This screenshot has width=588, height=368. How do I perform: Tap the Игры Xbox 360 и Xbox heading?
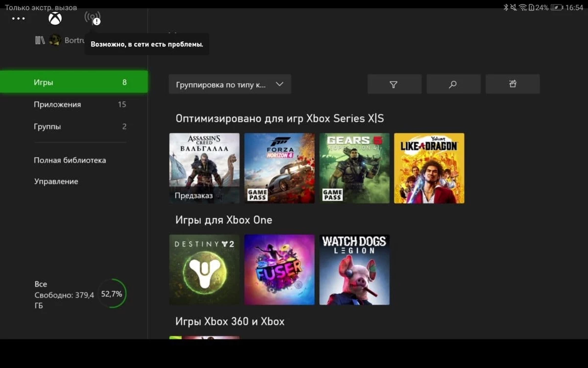click(x=230, y=321)
